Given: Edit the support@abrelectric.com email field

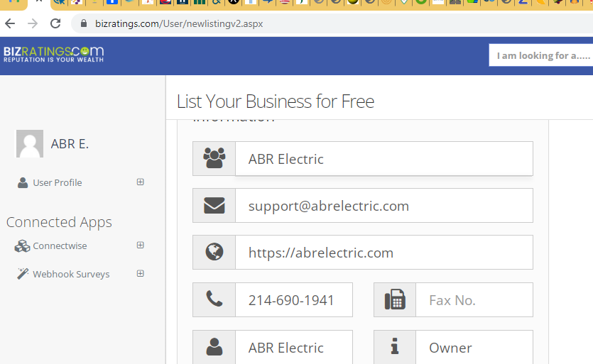Looking at the screenshot, I should point(384,206).
